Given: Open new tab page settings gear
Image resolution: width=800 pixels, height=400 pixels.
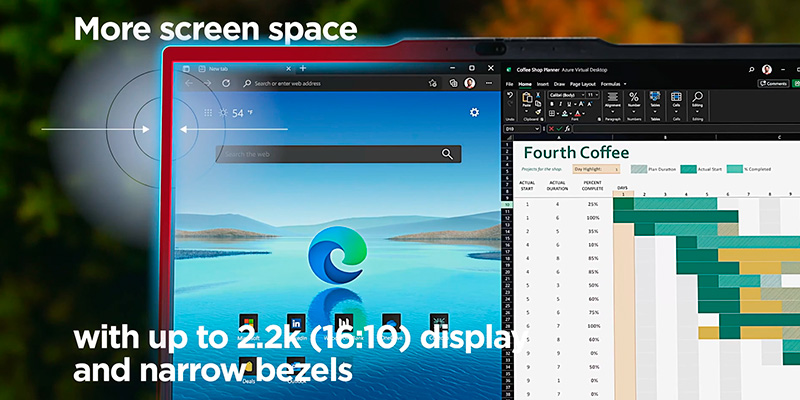Looking at the screenshot, I should tap(474, 112).
